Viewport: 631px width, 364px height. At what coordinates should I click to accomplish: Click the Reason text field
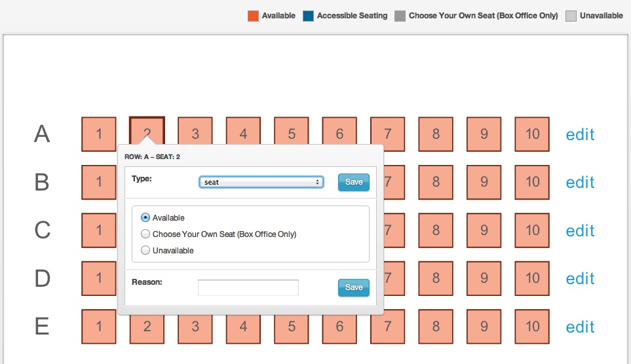coord(248,287)
